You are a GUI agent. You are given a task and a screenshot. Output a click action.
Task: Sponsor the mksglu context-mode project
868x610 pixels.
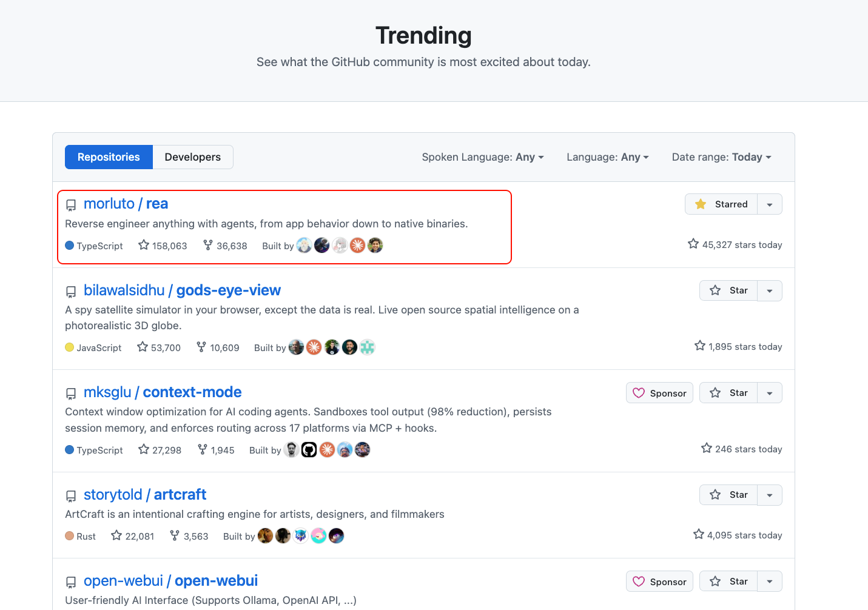pyautogui.click(x=659, y=393)
